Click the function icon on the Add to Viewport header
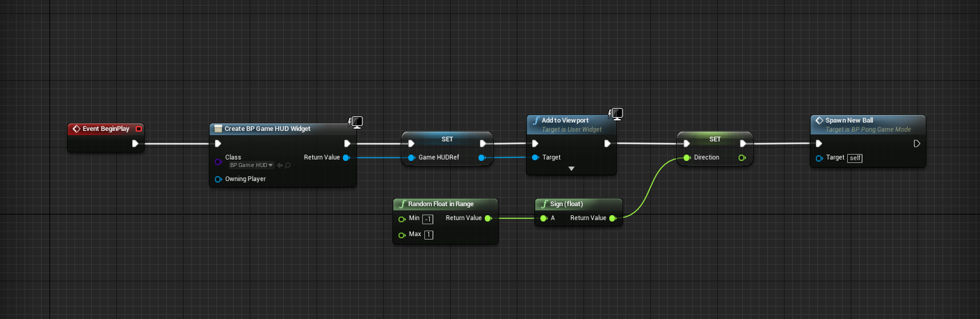 (x=536, y=120)
